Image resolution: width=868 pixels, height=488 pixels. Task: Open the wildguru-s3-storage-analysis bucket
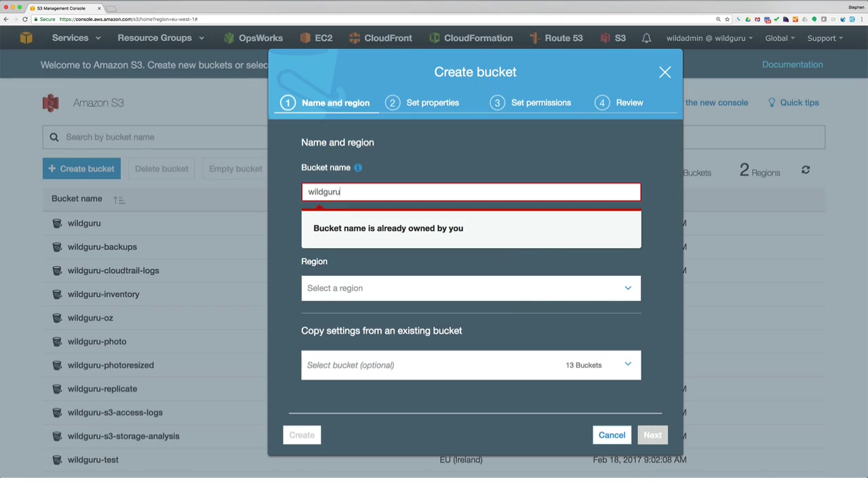[123, 436]
